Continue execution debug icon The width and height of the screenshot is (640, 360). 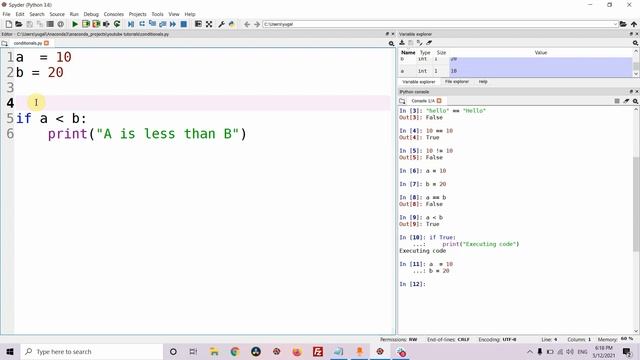coord(173,24)
